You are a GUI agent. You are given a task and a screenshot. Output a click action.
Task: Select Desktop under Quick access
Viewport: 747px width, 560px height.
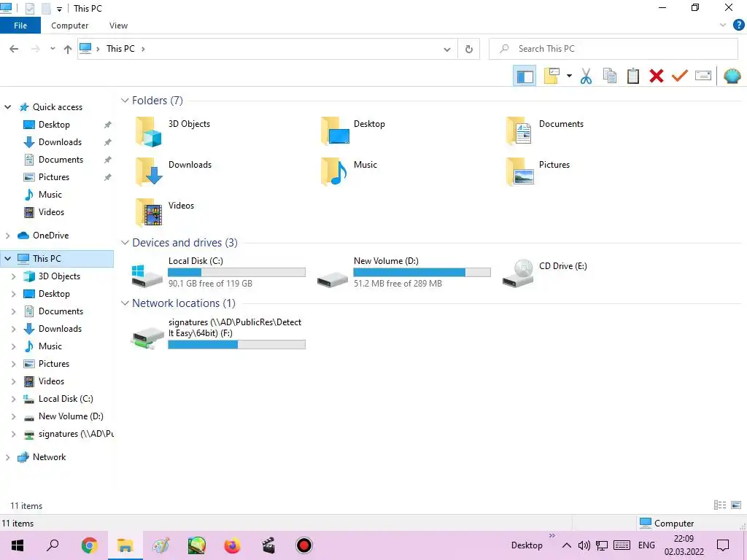(54, 125)
